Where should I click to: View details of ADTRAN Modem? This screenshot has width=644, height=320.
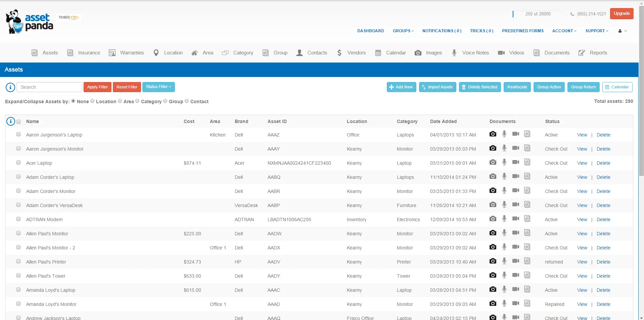pos(582,219)
